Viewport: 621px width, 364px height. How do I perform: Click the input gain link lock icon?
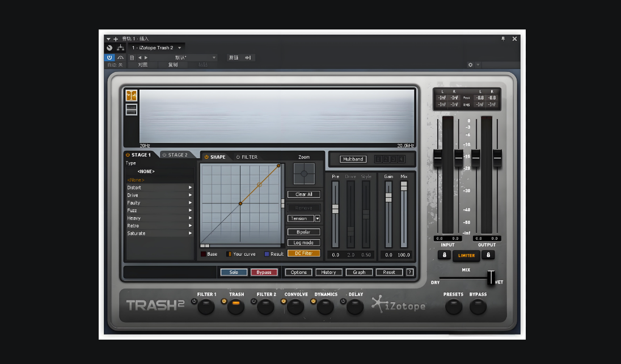[x=445, y=256]
